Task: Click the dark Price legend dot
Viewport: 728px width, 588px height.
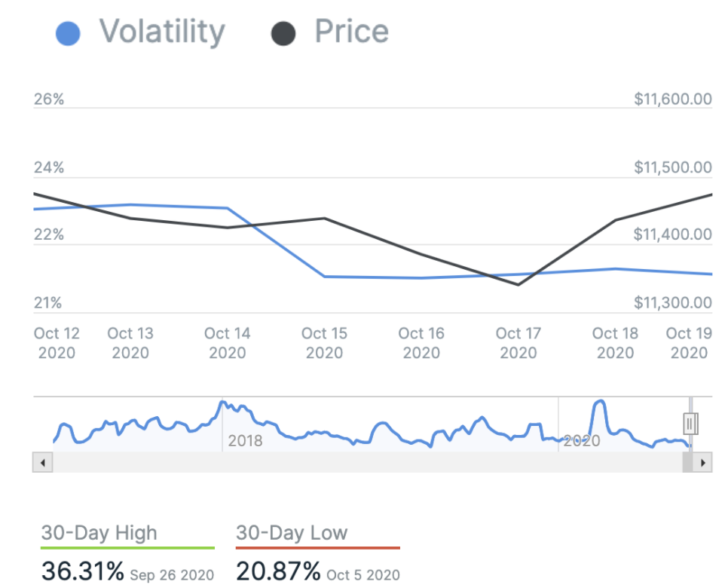Action: (283, 33)
